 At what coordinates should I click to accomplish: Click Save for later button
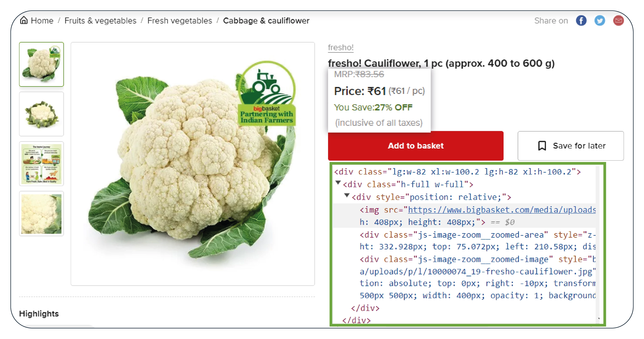(x=570, y=146)
